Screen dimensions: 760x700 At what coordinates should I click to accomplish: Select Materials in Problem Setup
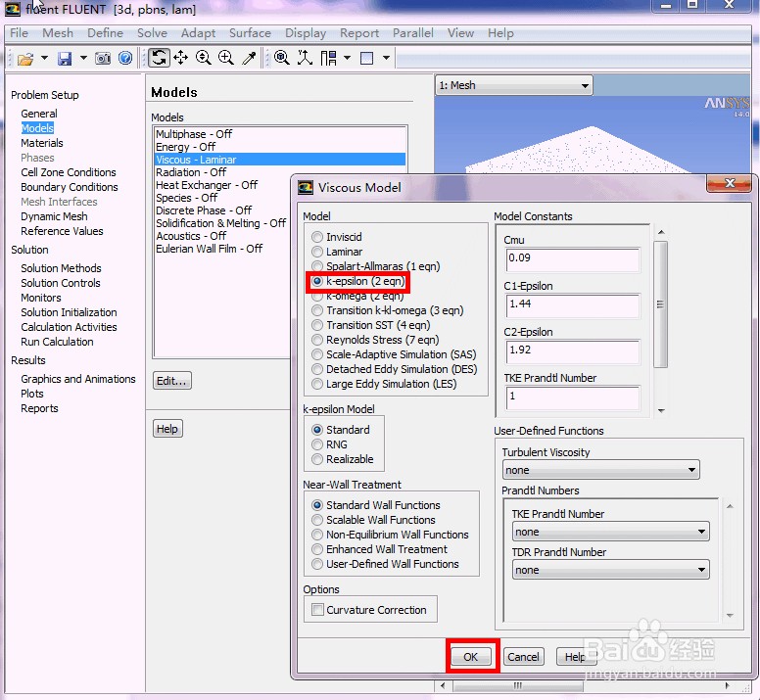(x=42, y=143)
